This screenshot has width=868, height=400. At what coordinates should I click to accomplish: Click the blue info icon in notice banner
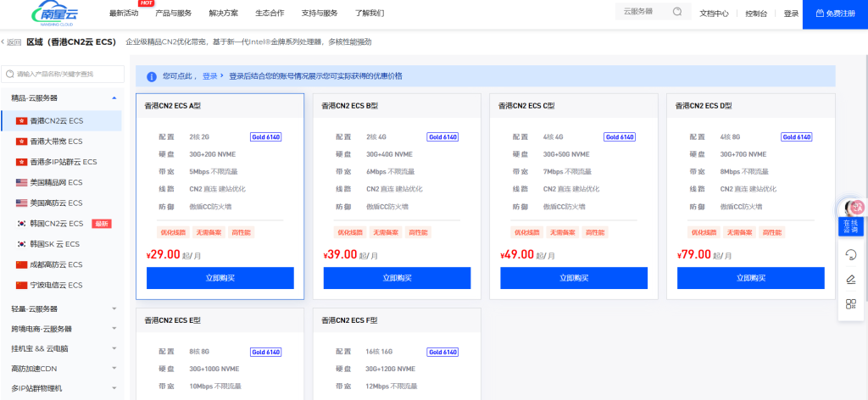coord(152,75)
